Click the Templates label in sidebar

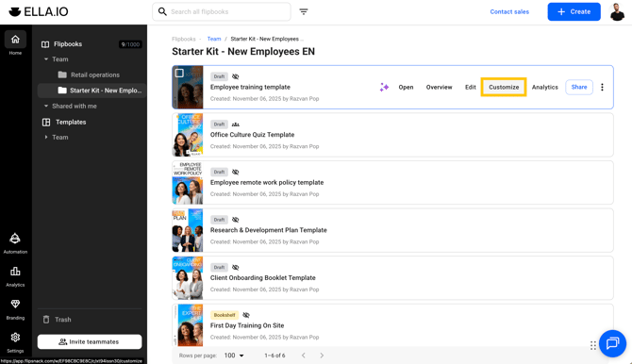71,123
